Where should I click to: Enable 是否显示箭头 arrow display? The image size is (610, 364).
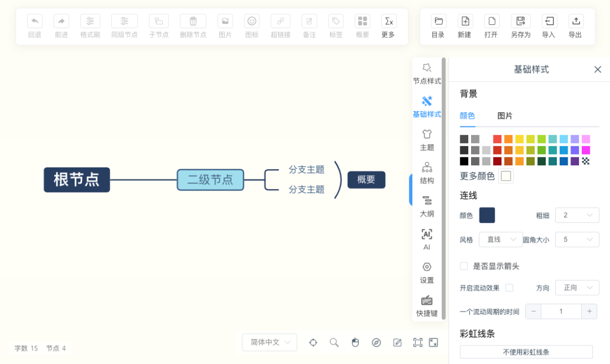464,266
